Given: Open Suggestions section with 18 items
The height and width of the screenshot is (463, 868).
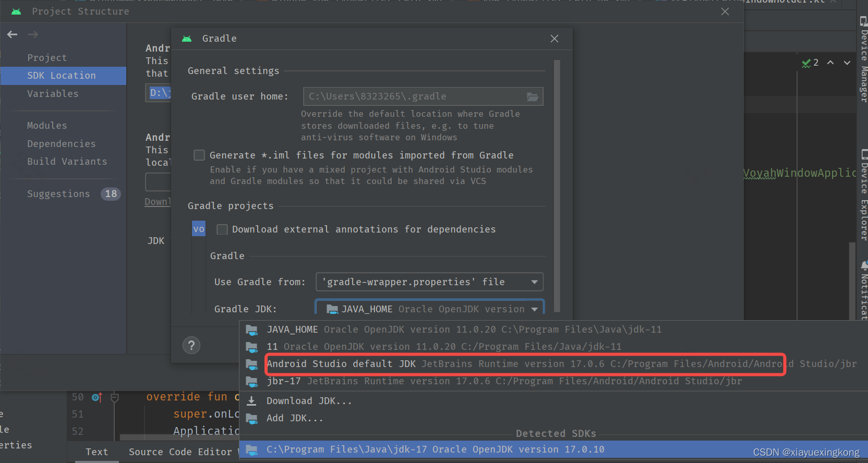Looking at the screenshot, I should [74, 194].
